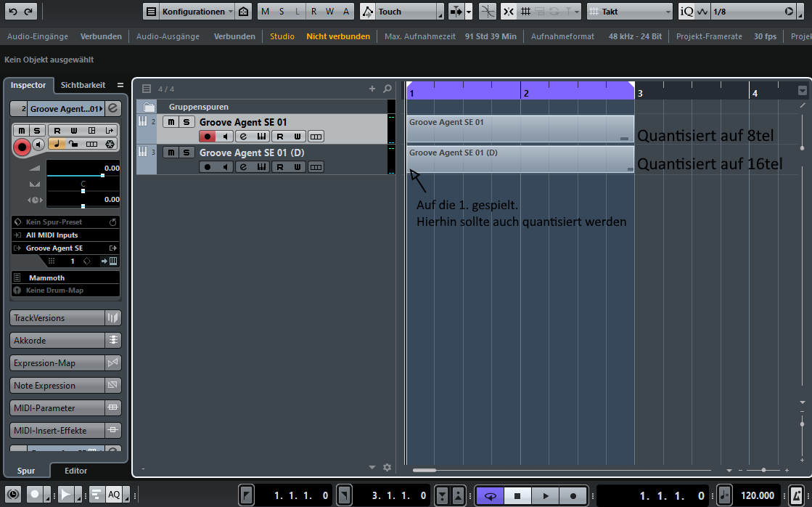This screenshot has height=507, width=812.
Task: Toggle cycle loop in transport
Action: [x=490, y=496]
